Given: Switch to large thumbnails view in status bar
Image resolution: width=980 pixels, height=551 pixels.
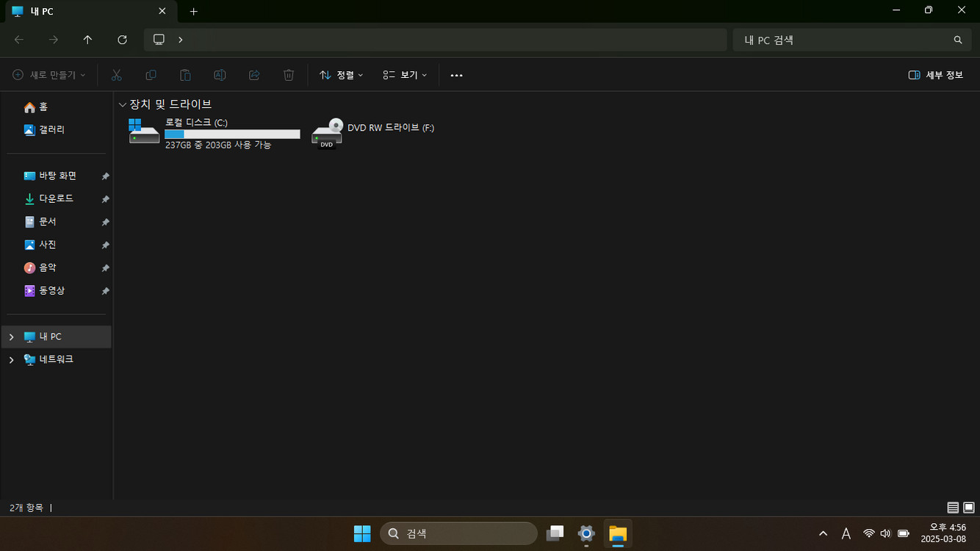Looking at the screenshot, I should 968,508.
